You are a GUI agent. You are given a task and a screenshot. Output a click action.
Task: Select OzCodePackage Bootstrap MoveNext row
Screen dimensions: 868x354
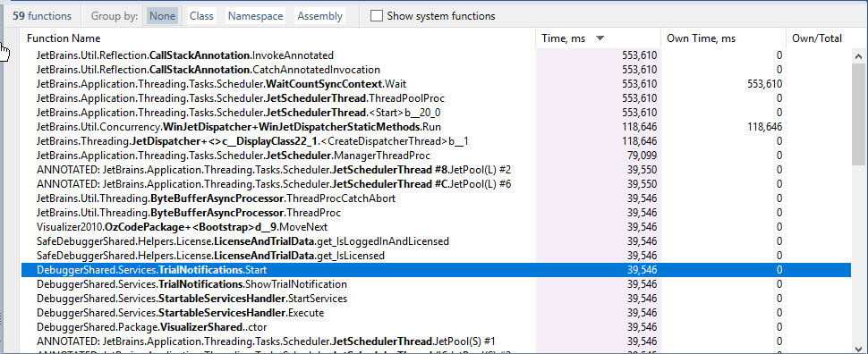click(436, 227)
